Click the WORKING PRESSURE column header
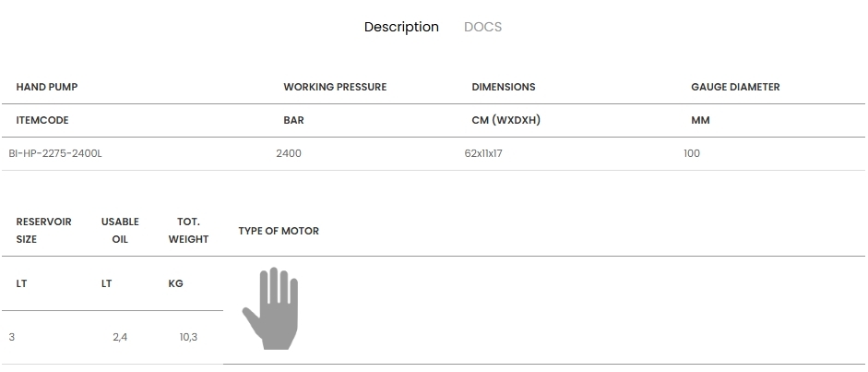 tap(335, 87)
